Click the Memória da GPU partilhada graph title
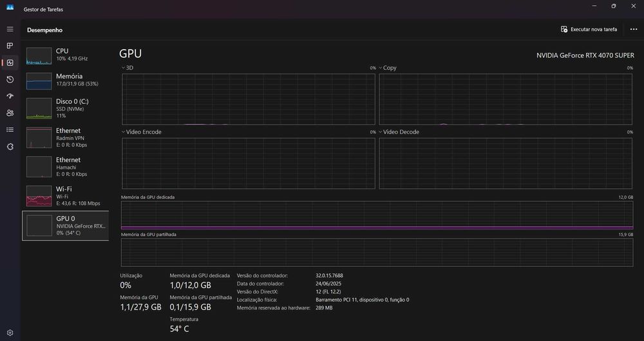 click(x=149, y=235)
